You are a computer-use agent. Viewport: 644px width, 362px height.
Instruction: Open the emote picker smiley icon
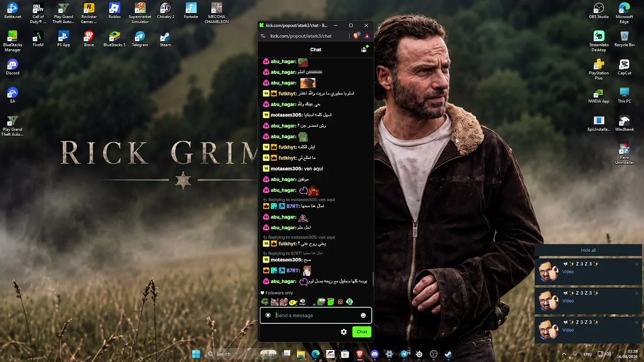[363, 316]
